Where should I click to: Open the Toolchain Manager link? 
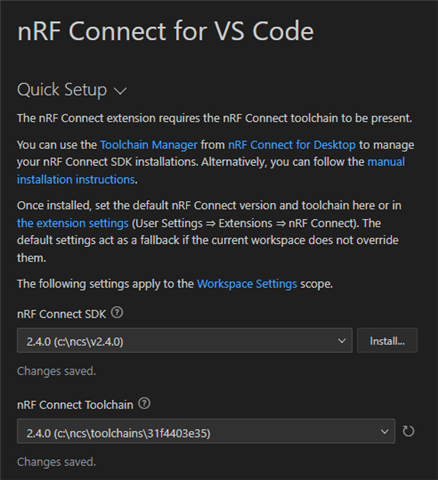click(149, 145)
